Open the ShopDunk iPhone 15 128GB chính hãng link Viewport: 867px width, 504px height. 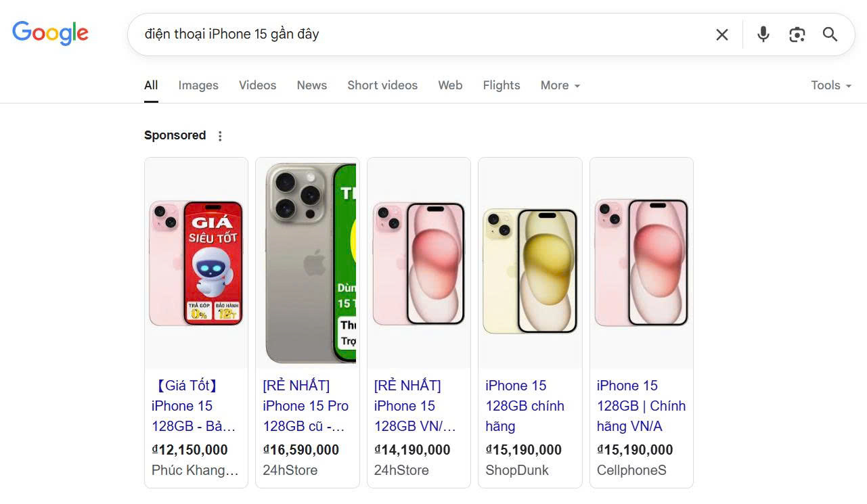point(525,406)
